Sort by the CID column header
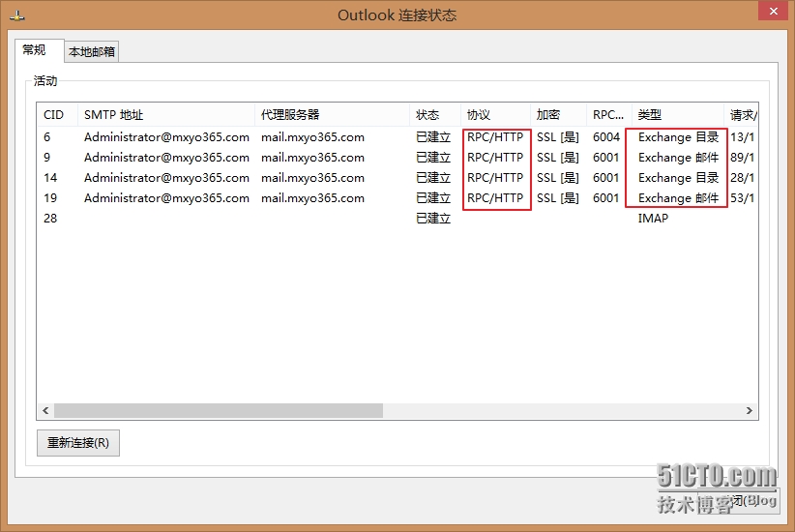The image size is (795, 532). pyautogui.click(x=53, y=115)
